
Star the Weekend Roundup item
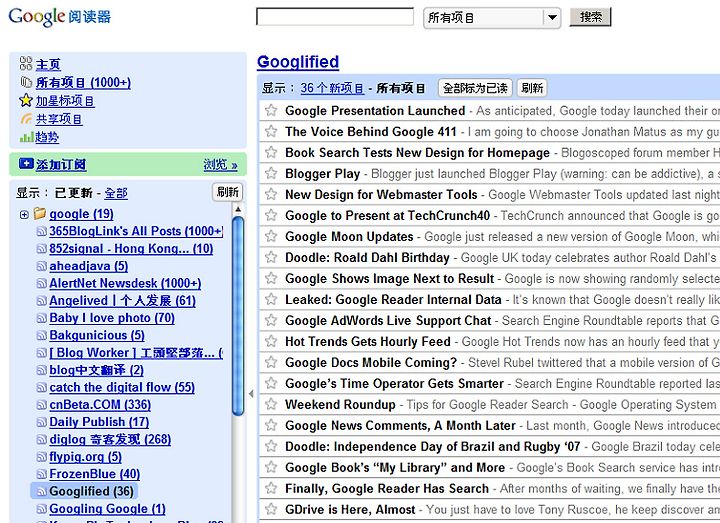(271, 405)
